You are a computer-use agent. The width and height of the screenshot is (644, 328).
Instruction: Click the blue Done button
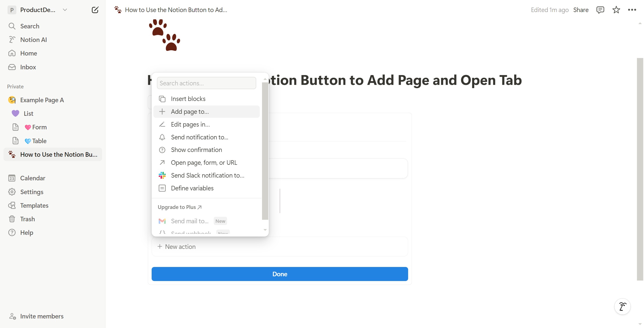[x=280, y=274]
